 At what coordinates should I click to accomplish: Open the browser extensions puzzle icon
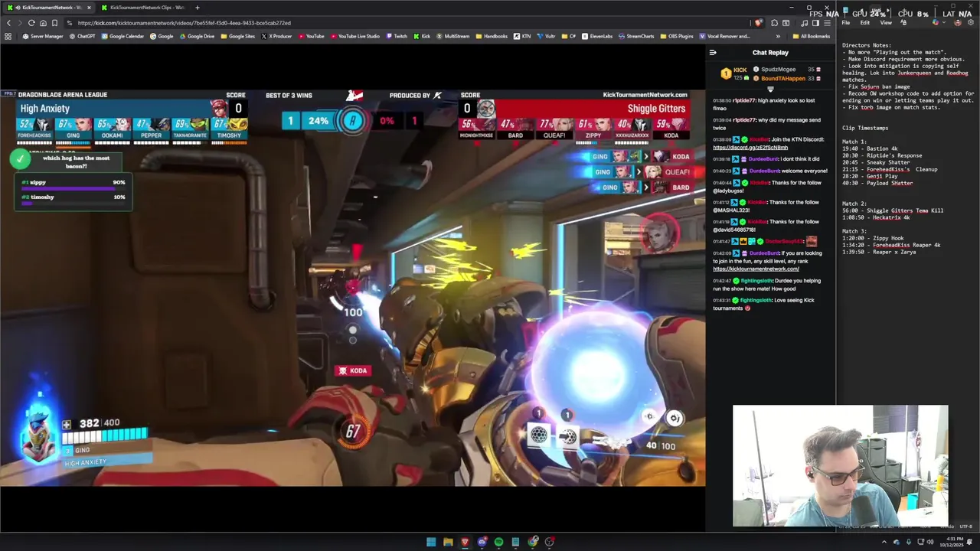(774, 23)
